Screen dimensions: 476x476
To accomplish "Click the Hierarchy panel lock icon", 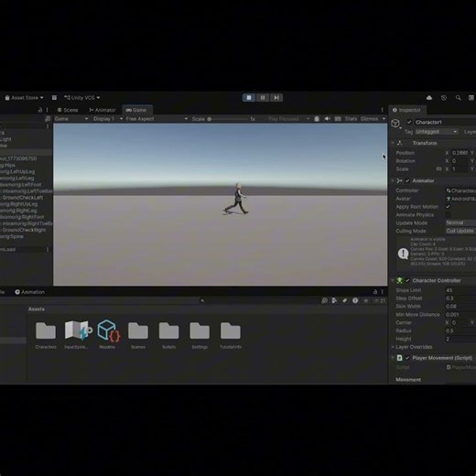I will point(40,110).
